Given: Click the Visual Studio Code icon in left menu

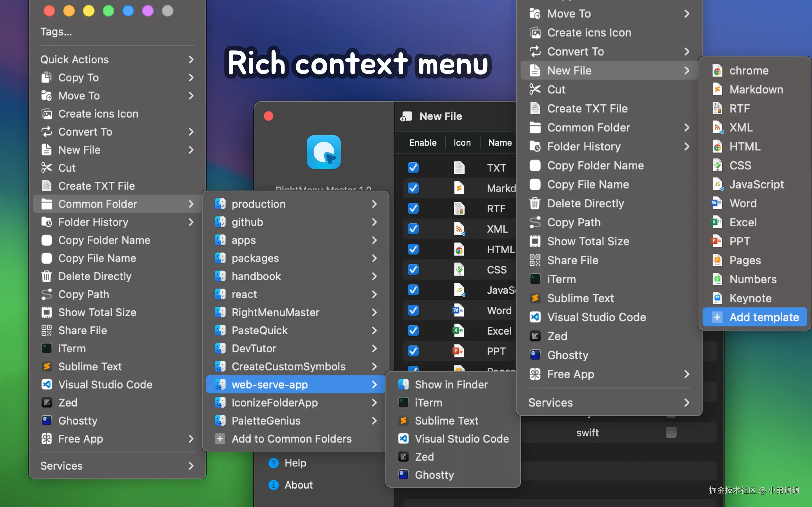Looking at the screenshot, I should (47, 384).
